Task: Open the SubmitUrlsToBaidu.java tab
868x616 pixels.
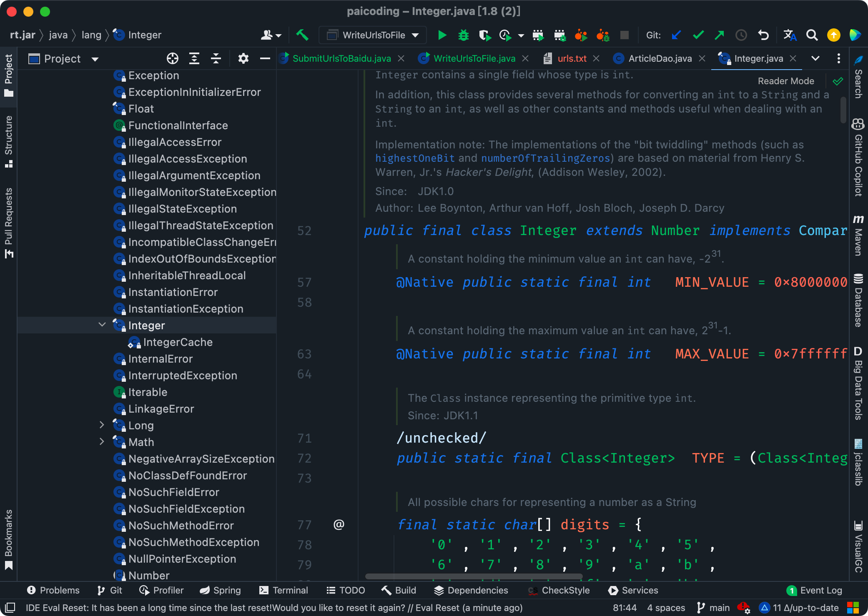Action: [x=340, y=58]
